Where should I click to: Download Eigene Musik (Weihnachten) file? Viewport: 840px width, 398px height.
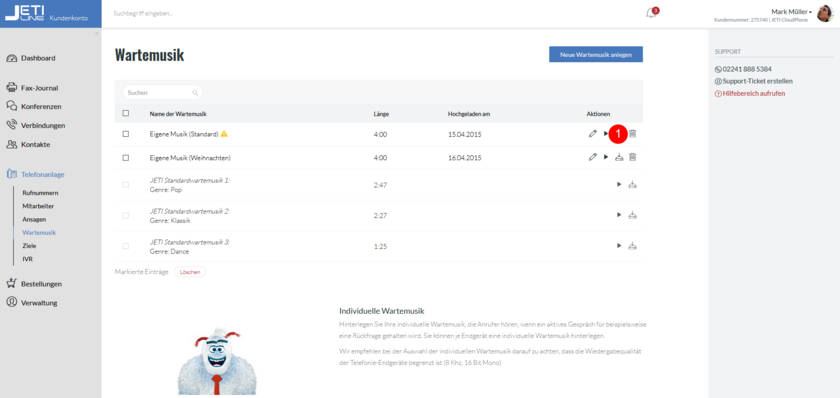[619, 157]
